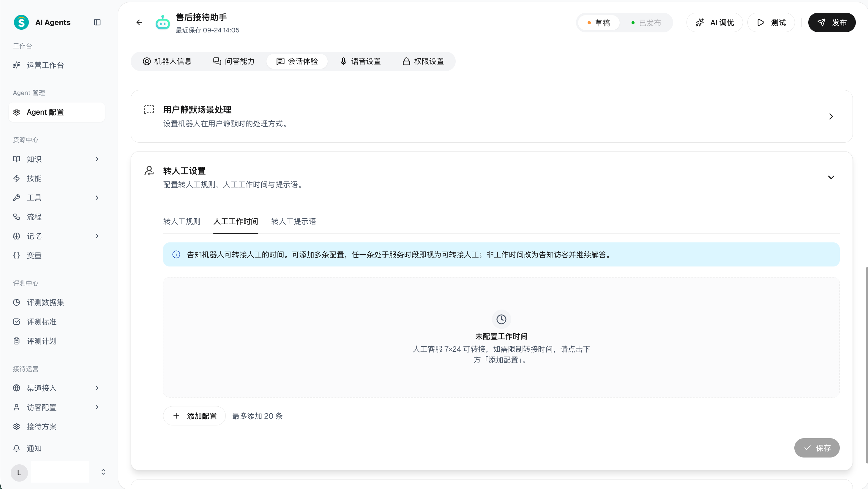Open 变量 in the sidebar

coord(57,255)
